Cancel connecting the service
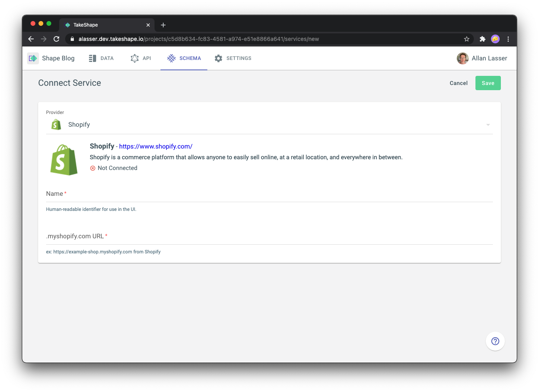 click(459, 83)
